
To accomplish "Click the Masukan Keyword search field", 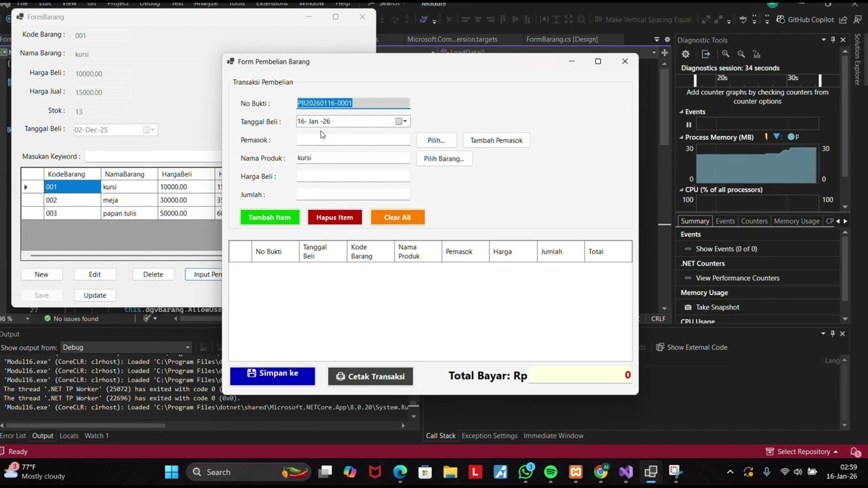I will pos(154,157).
